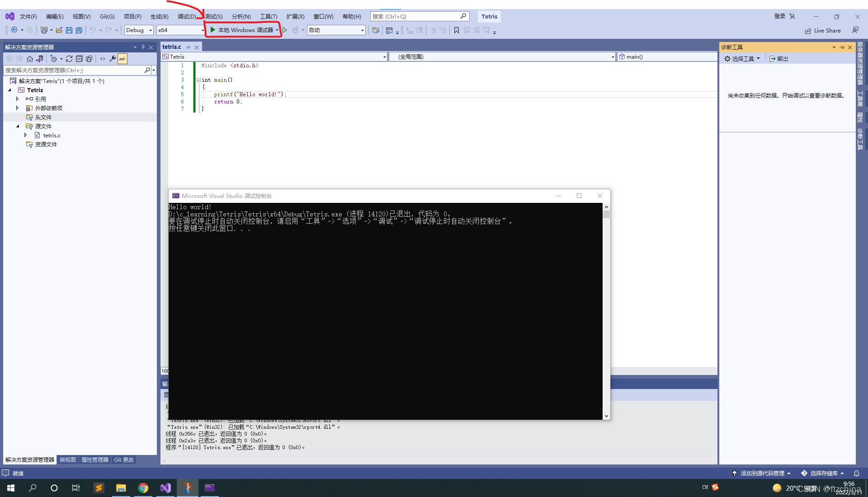Image resolution: width=868 pixels, height=497 pixels.
Task: Click View Code angle-brackets icon
Action: point(103,59)
